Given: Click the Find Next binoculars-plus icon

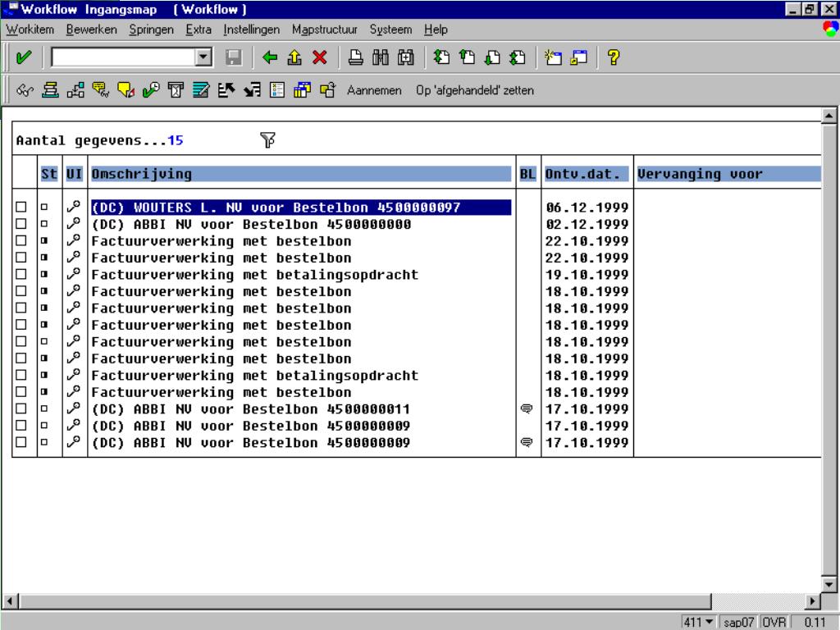Looking at the screenshot, I should pos(406,57).
